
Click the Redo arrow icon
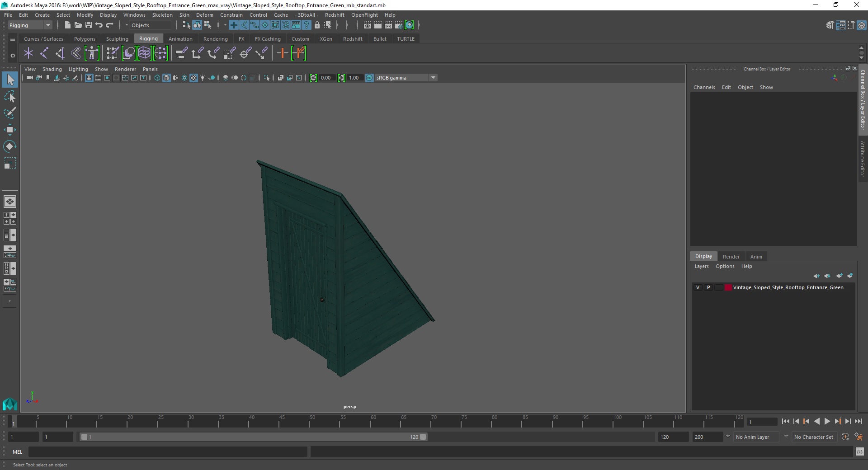coord(109,25)
